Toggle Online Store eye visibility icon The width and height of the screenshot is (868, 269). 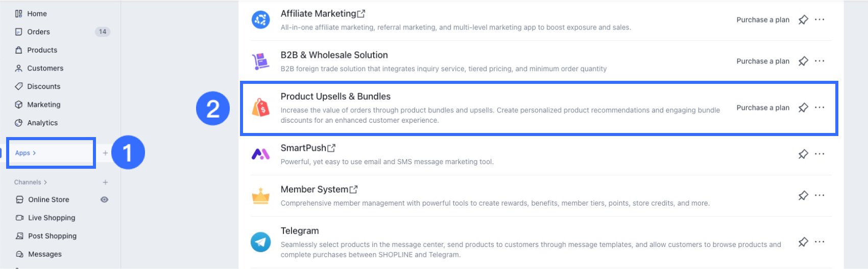pos(104,199)
